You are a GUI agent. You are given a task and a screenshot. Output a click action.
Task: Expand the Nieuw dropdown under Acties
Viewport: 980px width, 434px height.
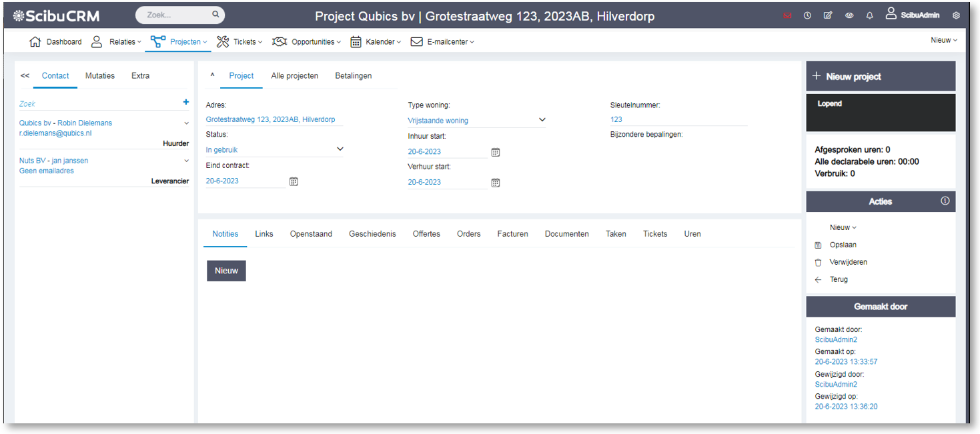pos(843,227)
